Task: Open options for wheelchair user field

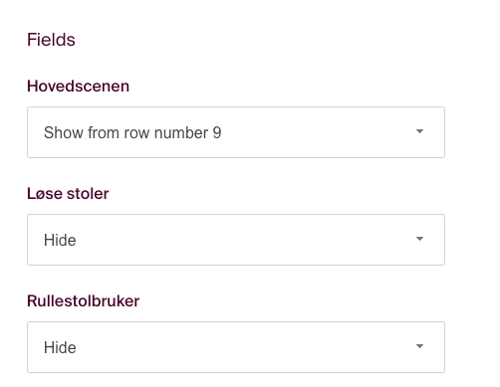Action: click(236, 347)
